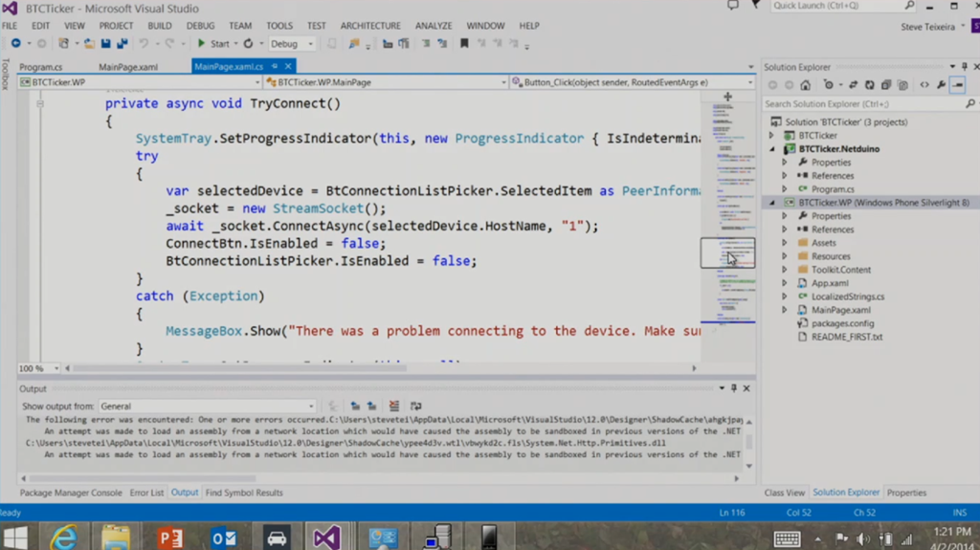Select LocalizedStrings.cs in Solution Explorer
The width and height of the screenshot is (980, 550).
(x=848, y=297)
